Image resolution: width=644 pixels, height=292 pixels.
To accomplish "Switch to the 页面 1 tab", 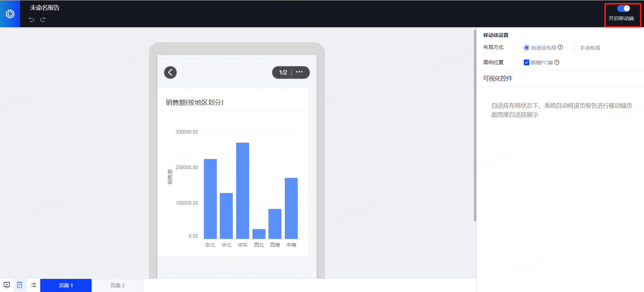I will click(66, 285).
